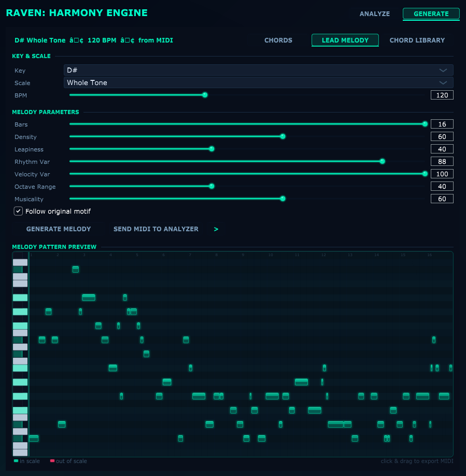Open the Key selector showing D#

258,69
